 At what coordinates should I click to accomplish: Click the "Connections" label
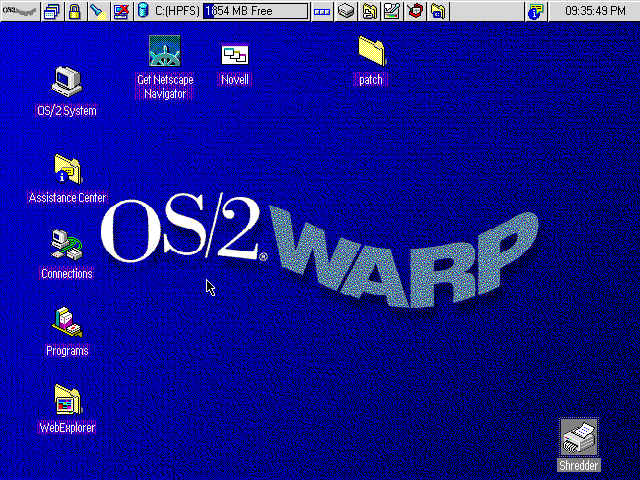(x=67, y=273)
